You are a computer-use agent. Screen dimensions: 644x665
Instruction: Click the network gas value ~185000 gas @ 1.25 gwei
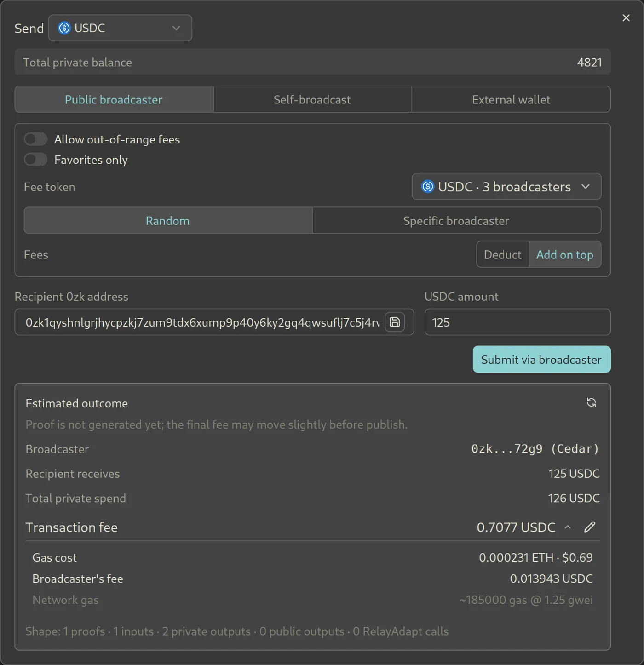(526, 600)
